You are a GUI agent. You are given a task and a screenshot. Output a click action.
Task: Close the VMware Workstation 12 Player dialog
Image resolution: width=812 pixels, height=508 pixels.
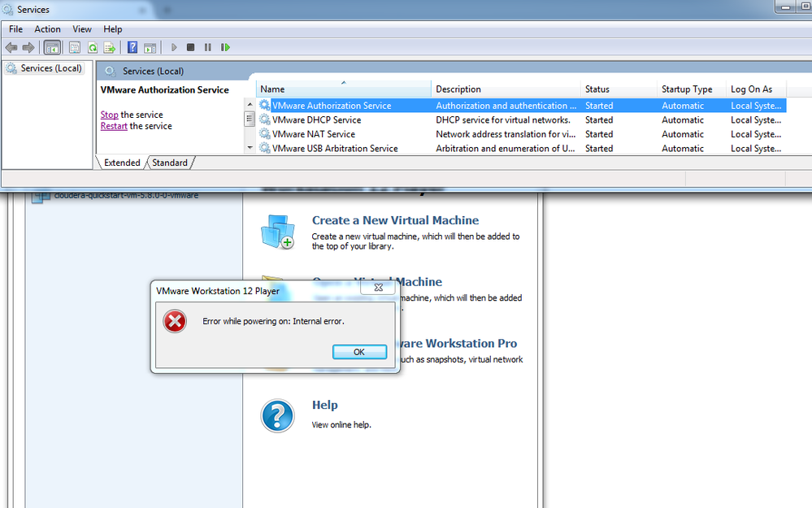[379, 288]
